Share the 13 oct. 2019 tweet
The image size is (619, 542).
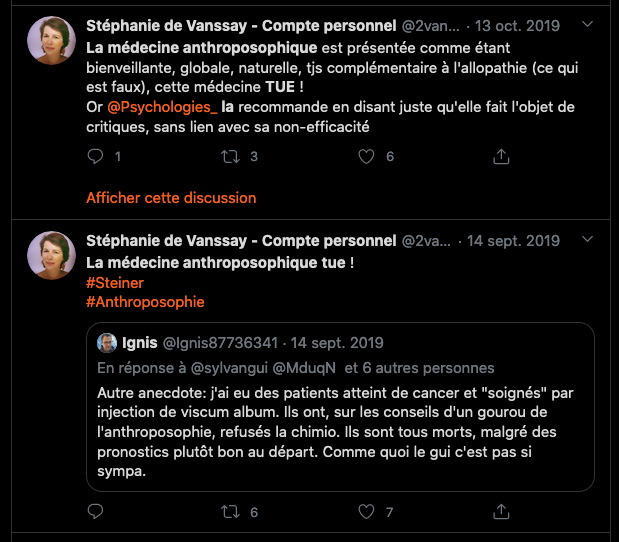click(501, 157)
